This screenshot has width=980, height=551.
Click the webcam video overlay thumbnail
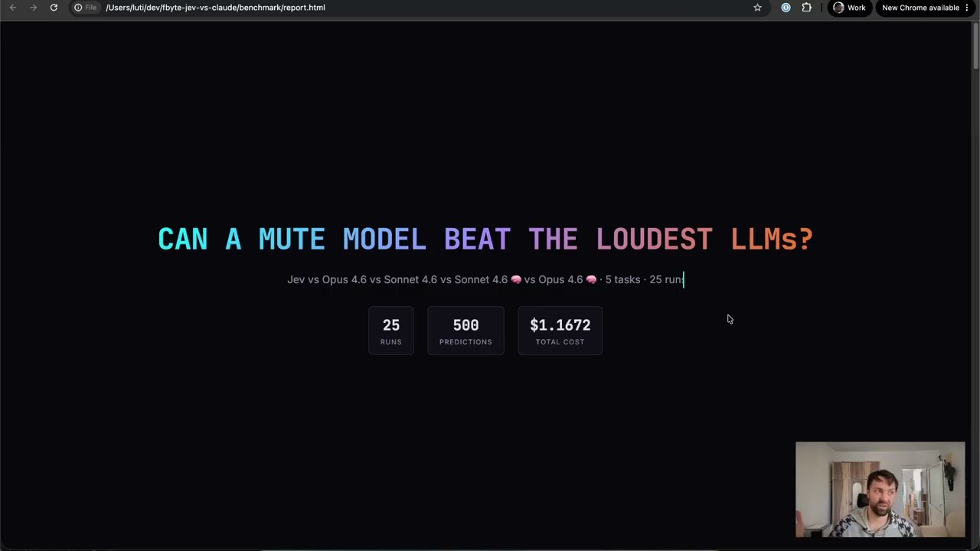(880, 489)
